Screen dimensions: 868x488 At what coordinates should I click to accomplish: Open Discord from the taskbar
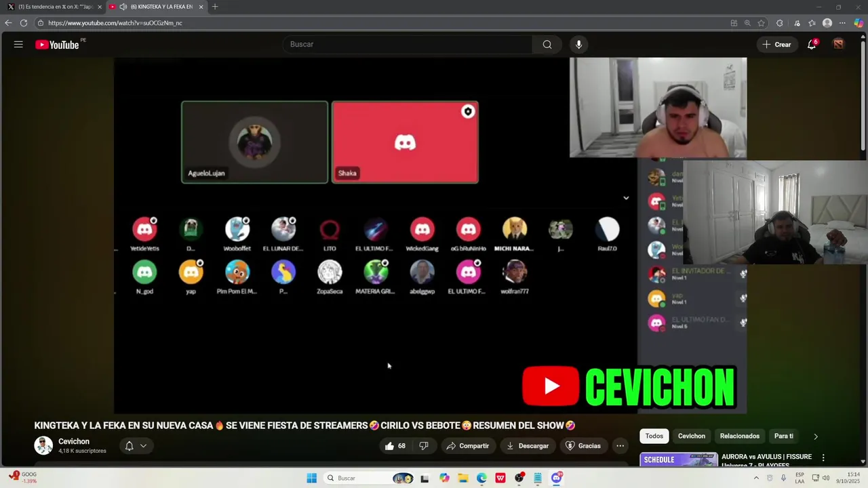point(557,478)
